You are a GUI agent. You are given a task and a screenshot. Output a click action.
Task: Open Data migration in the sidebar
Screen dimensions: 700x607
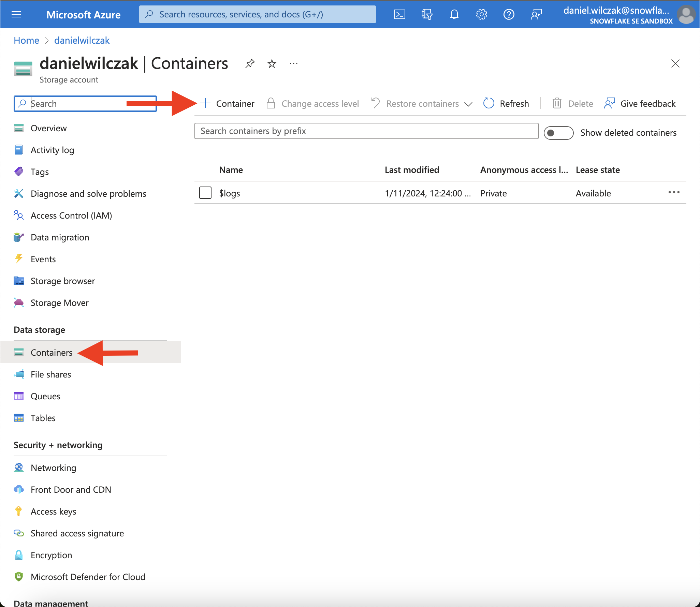point(60,237)
